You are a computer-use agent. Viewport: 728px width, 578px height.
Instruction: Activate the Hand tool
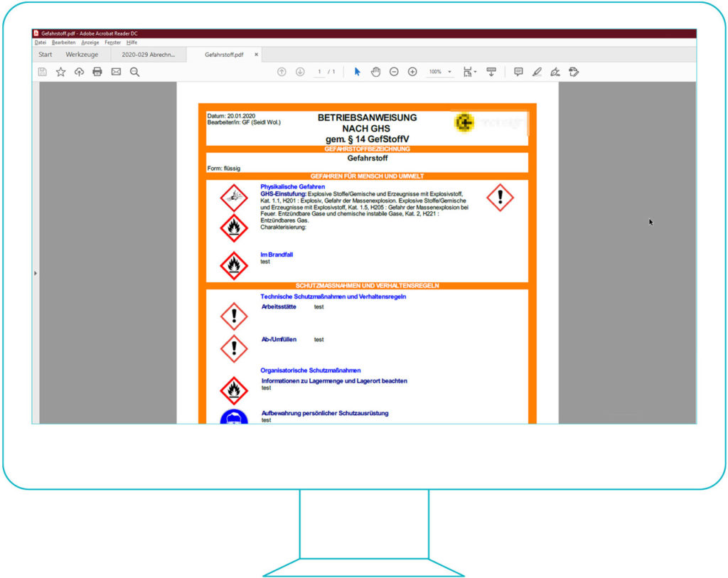click(375, 71)
